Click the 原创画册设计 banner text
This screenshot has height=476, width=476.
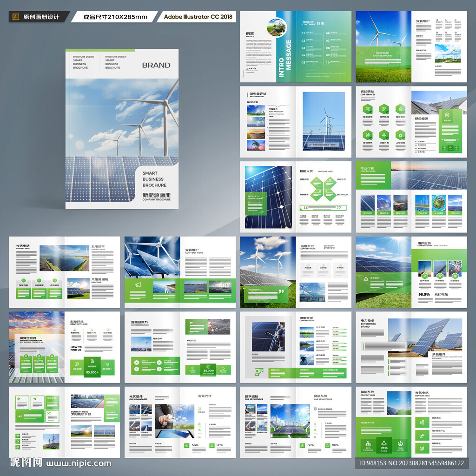click(41, 17)
